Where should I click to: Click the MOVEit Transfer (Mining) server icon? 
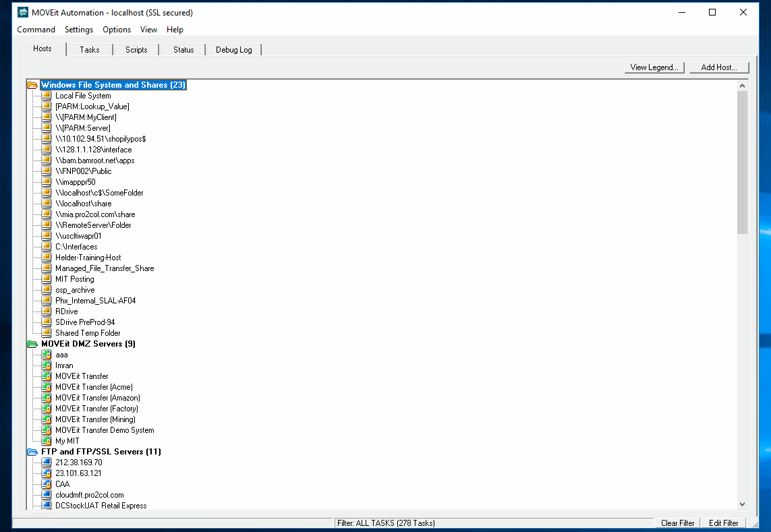(47, 420)
